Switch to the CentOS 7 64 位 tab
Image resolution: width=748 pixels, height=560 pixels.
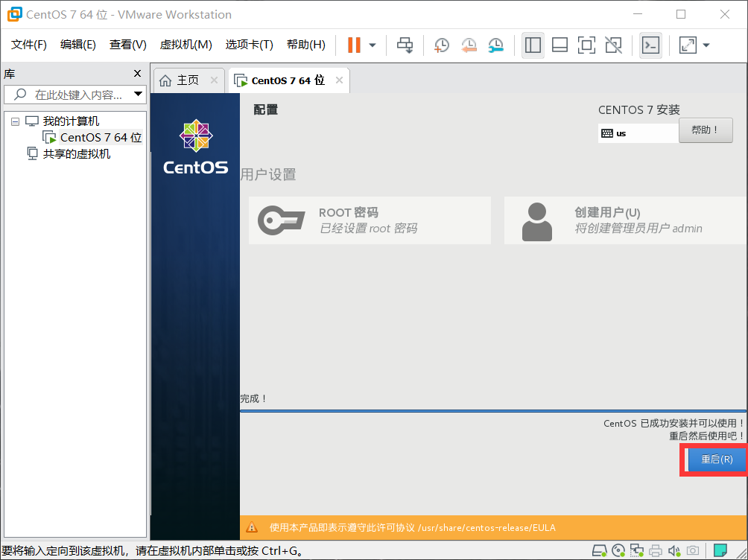tap(288, 80)
